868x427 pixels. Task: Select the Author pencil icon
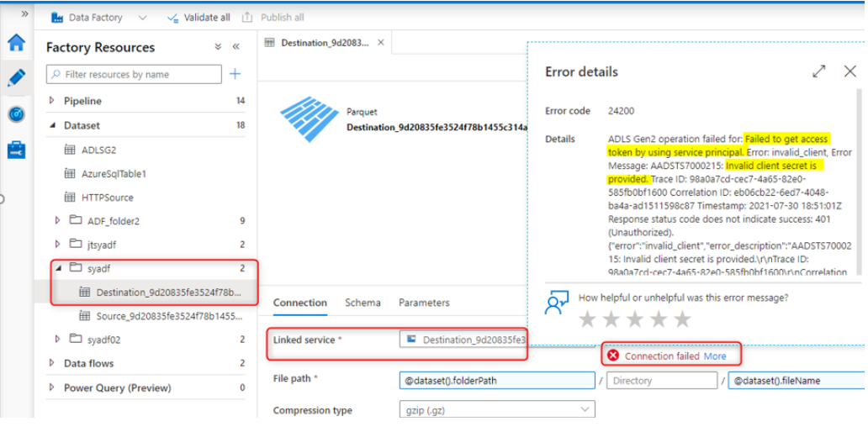(x=16, y=78)
